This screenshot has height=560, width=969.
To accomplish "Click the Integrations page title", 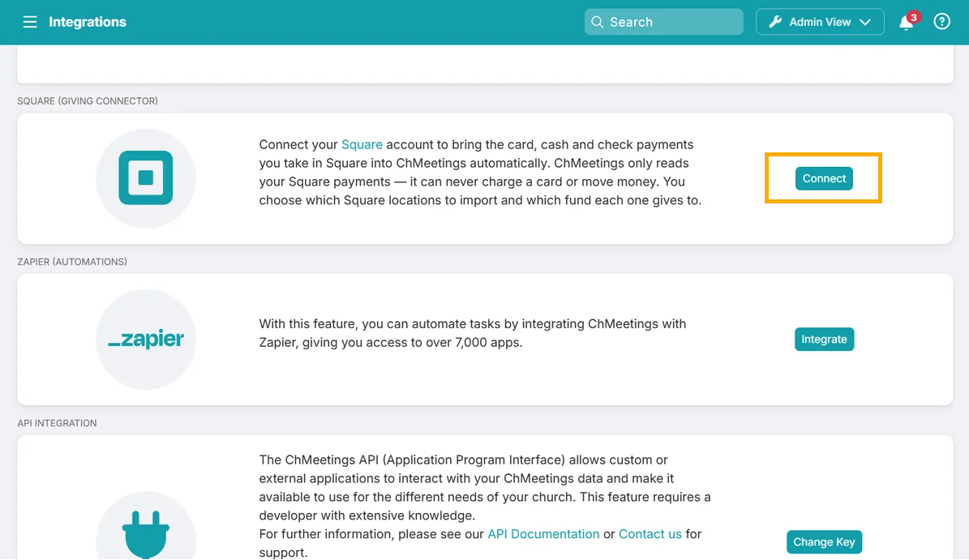I will coord(87,22).
